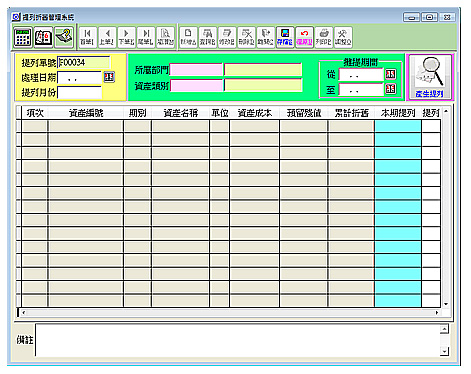Close the 提列折舊管理系統 window

(447, 17)
